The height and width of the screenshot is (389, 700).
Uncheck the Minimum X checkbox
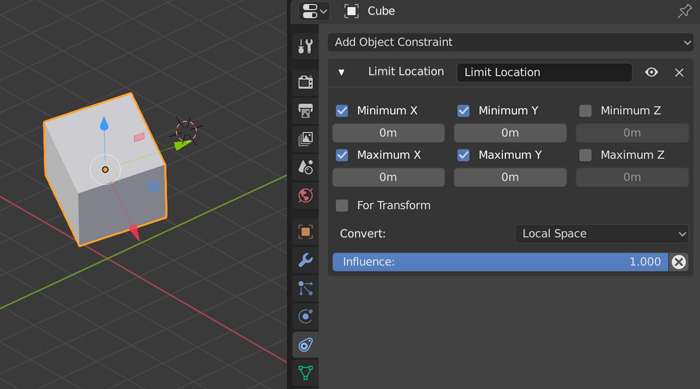pos(342,110)
